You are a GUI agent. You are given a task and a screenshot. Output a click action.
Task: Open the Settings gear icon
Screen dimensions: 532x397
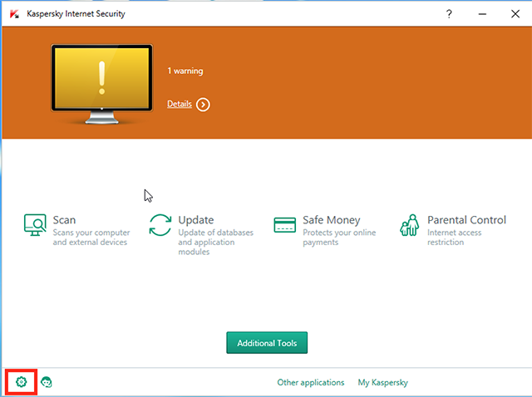pyautogui.click(x=21, y=382)
